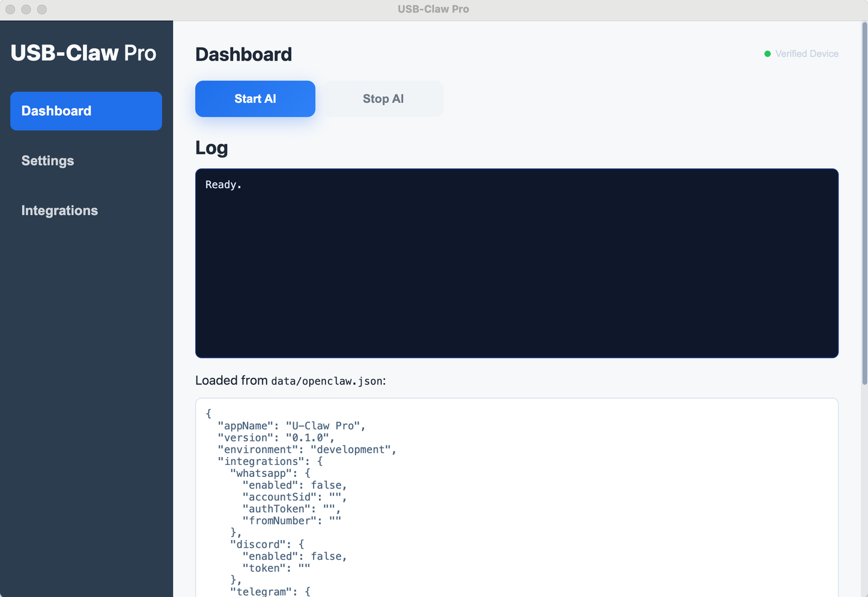Start the AI from the Dashboard
This screenshot has width=868, height=597.
pyautogui.click(x=255, y=98)
